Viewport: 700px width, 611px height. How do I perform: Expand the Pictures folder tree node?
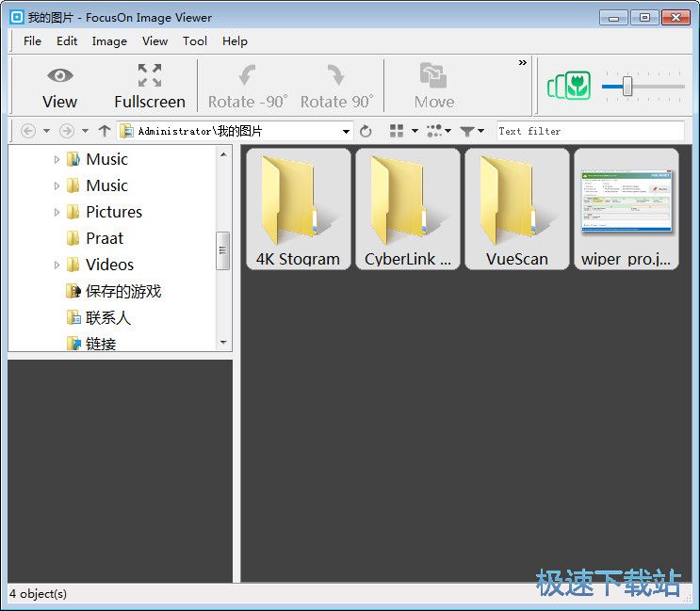coord(57,213)
